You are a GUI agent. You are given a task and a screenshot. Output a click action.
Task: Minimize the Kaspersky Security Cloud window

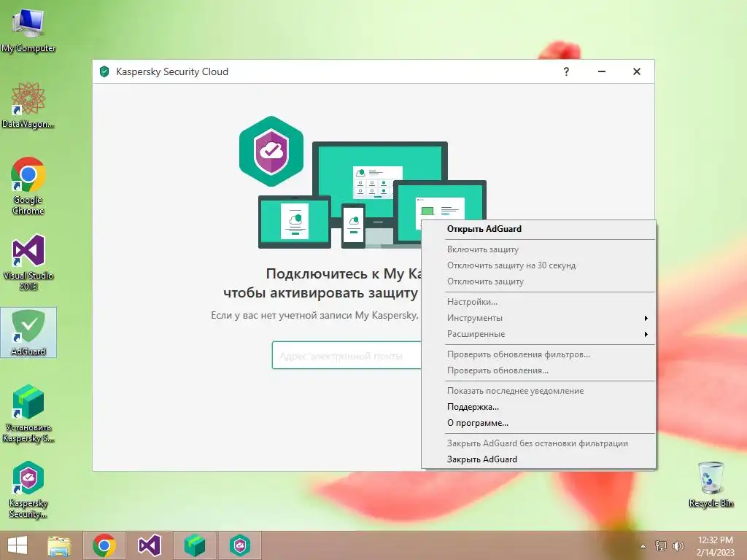[x=602, y=71]
